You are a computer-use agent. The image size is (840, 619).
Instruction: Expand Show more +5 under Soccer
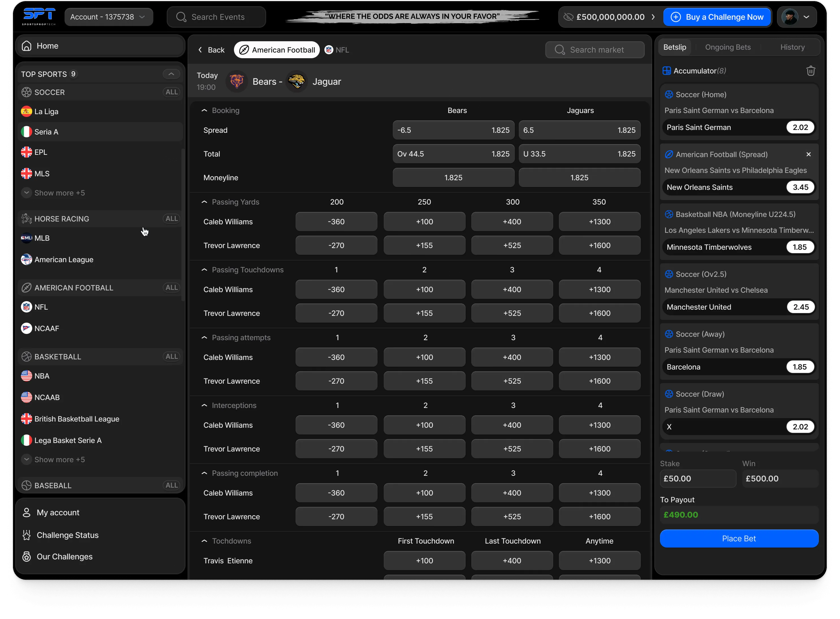point(53,193)
